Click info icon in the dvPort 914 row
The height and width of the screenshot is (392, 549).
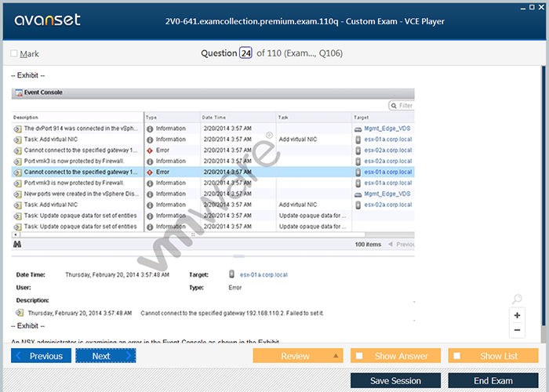click(150, 129)
